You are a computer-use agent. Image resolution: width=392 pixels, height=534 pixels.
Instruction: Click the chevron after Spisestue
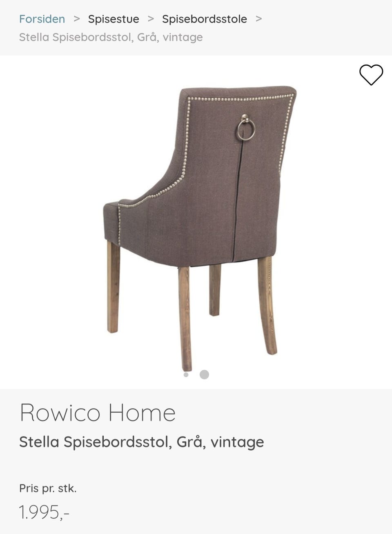[x=151, y=18]
